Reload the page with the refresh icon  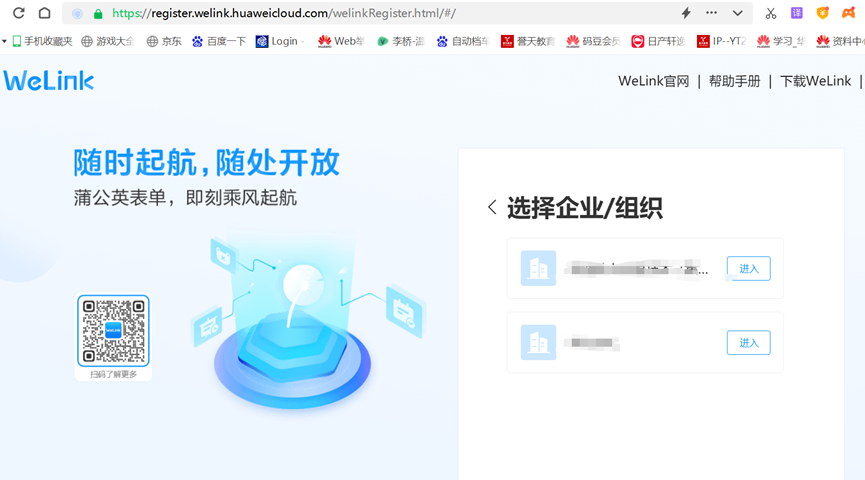click(19, 13)
